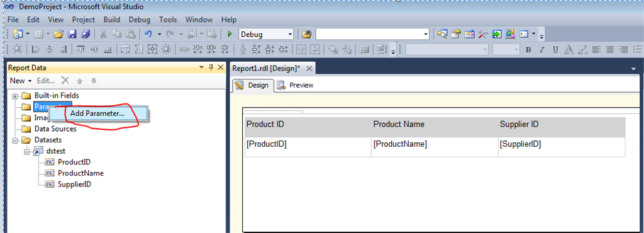Image resolution: width=644 pixels, height=233 pixels.
Task: Click the Align Centers layout icon
Action: (x=49, y=50)
